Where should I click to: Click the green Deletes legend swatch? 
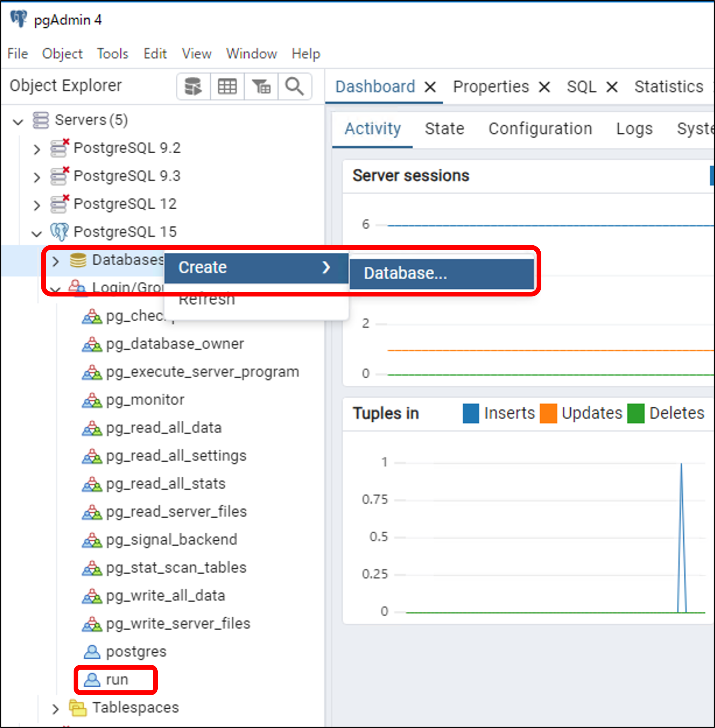pos(636,414)
